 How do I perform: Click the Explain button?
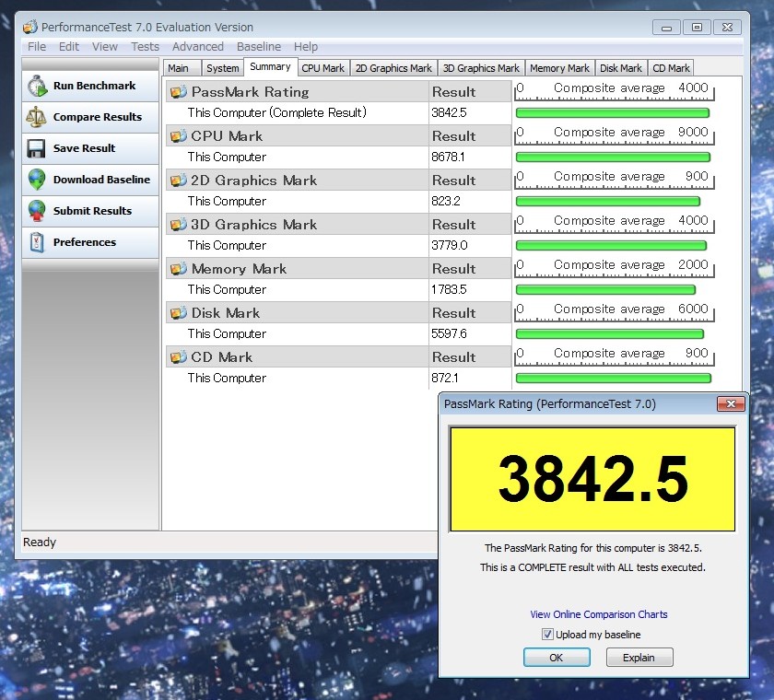click(x=639, y=657)
